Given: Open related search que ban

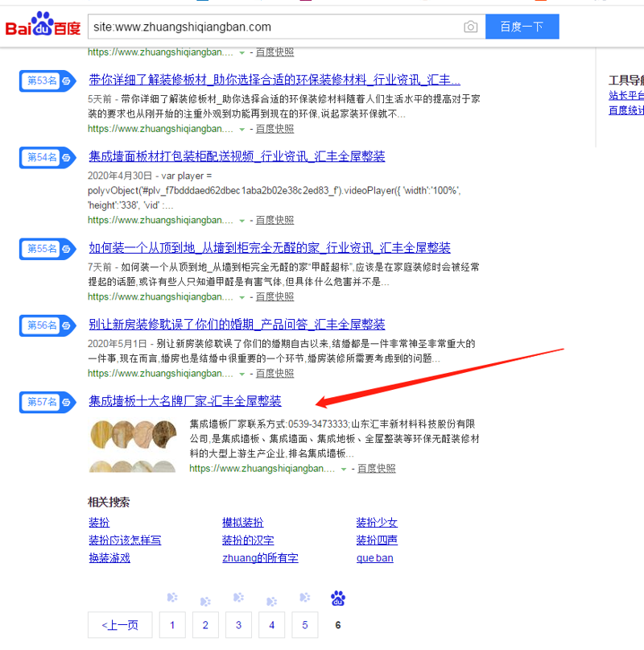Looking at the screenshot, I should point(374,558).
